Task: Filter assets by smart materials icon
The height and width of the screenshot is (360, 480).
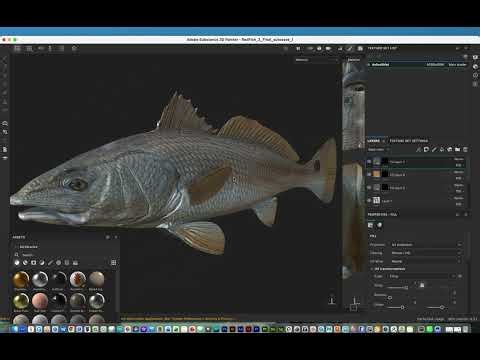Action: pos(25,263)
